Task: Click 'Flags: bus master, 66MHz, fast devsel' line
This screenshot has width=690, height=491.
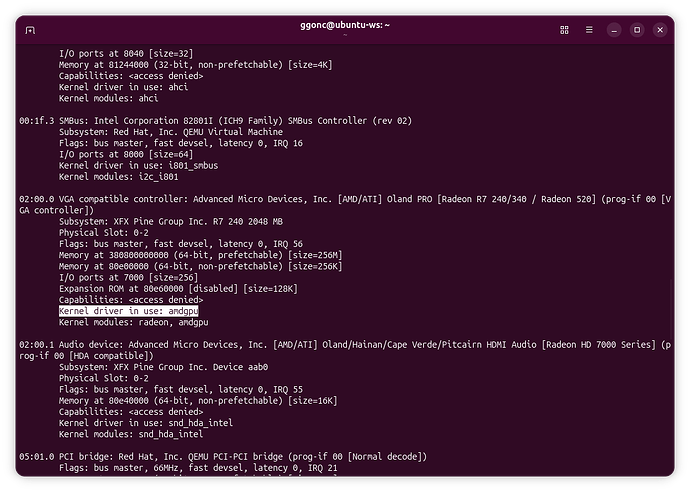Action: pos(198,468)
